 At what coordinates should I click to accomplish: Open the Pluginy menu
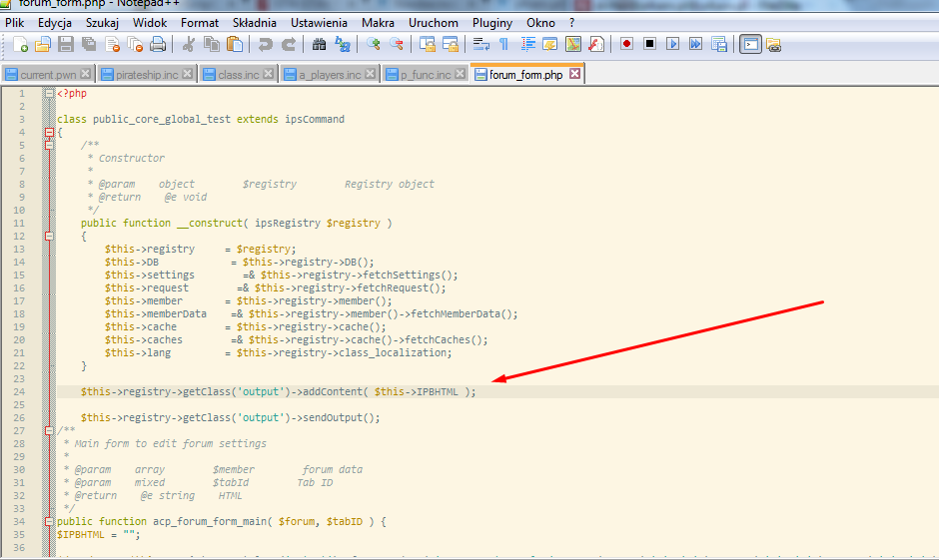click(492, 22)
